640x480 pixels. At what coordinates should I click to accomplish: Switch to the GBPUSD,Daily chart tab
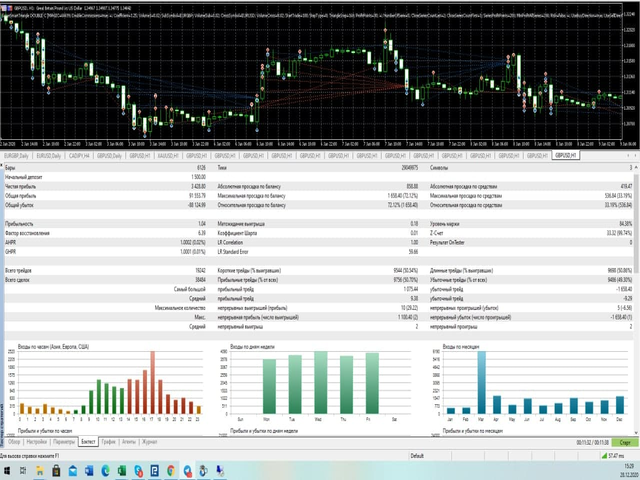point(109,156)
